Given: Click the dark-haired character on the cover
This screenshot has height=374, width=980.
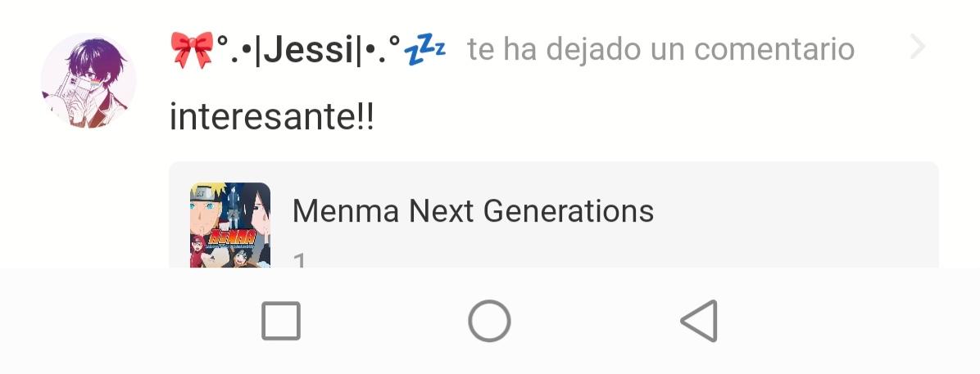Looking at the screenshot, I should 257,210.
